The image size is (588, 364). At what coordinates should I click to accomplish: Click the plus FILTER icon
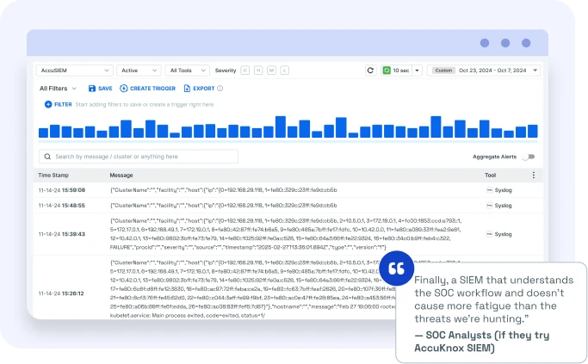click(48, 105)
